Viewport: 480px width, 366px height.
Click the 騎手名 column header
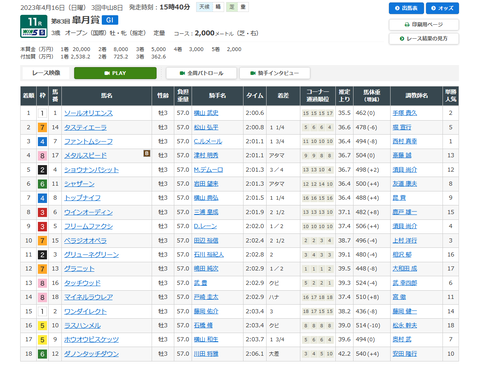pos(218,96)
